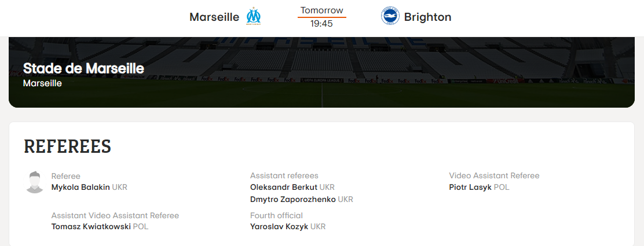Select assistant referee Dmytro Zaporozhenko
The height and width of the screenshot is (246, 644).
[x=292, y=199]
